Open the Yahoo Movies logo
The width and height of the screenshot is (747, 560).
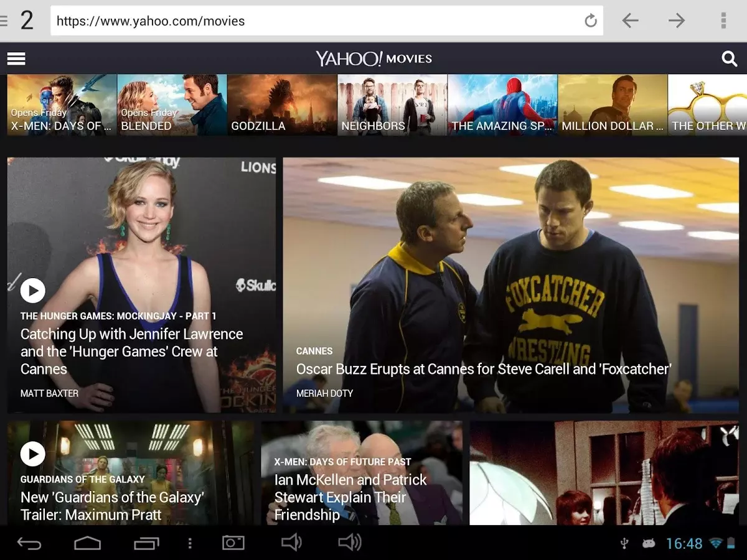(374, 58)
